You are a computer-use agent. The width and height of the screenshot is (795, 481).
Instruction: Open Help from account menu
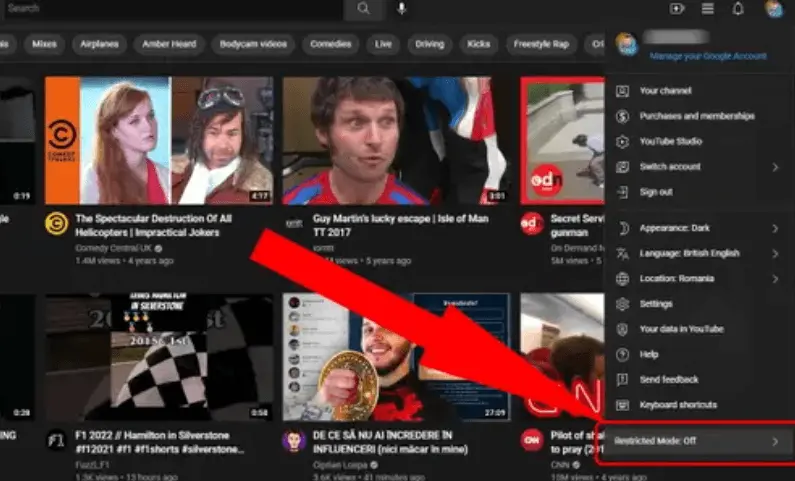pyautogui.click(x=700, y=355)
